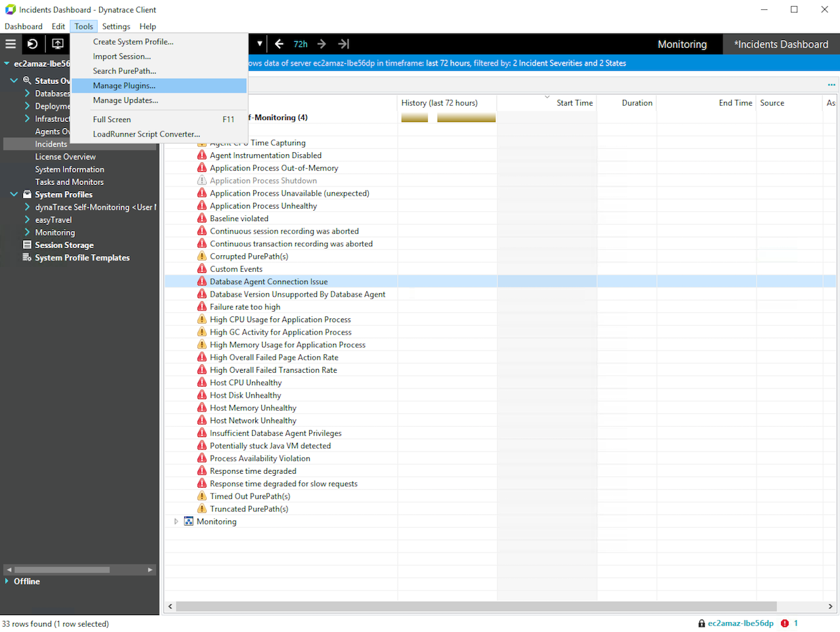The width and height of the screenshot is (840, 632).
Task: Open the timeframe dropdown arrow
Action: (260, 44)
